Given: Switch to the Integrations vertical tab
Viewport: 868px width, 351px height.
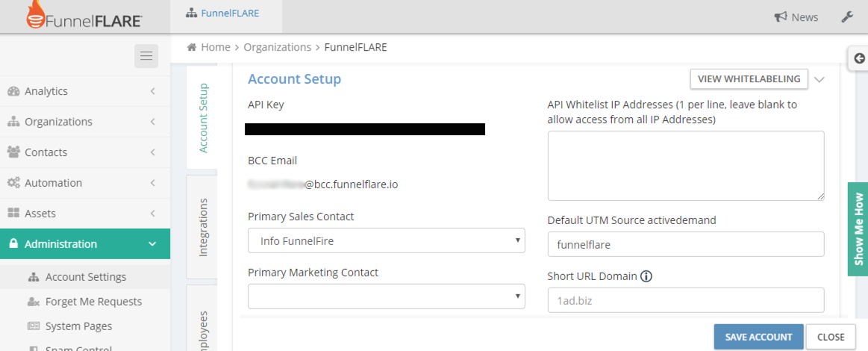Looking at the screenshot, I should pos(202,228).
